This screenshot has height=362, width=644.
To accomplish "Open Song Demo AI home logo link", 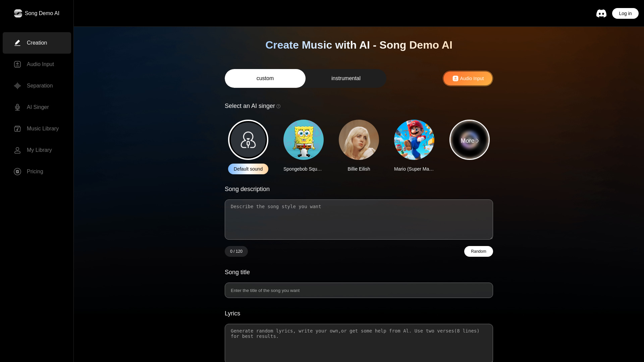I will tap(36, 13).
